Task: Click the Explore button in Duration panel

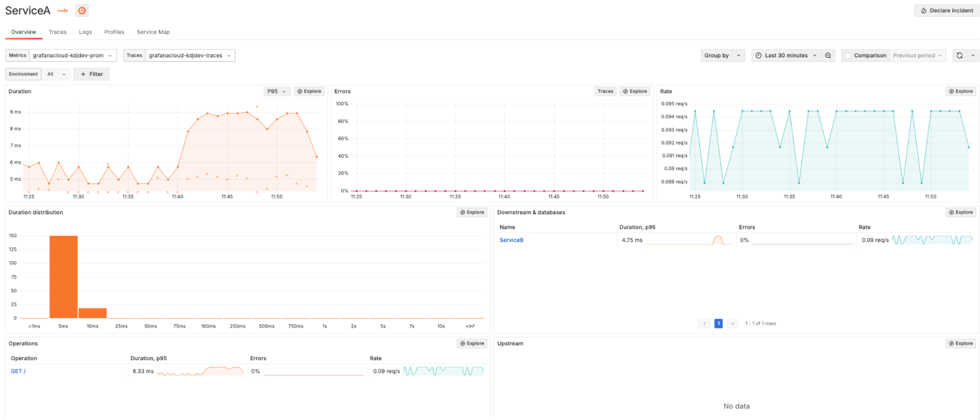Action: point(309,91)
